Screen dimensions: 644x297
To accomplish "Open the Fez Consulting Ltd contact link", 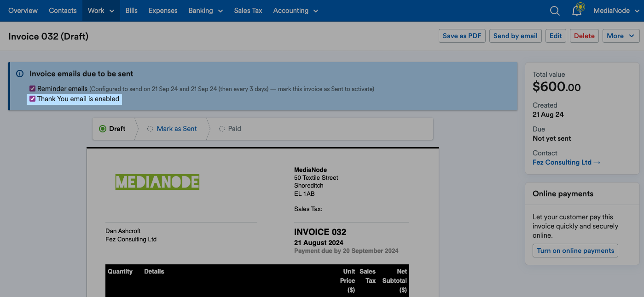I will click(x=566, y=162).
